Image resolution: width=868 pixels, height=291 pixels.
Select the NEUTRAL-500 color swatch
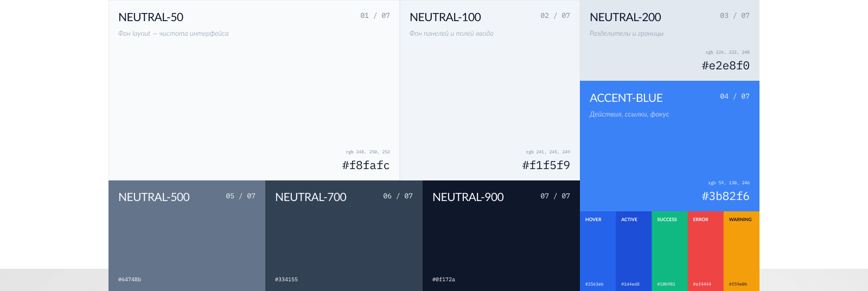(187, 236)
